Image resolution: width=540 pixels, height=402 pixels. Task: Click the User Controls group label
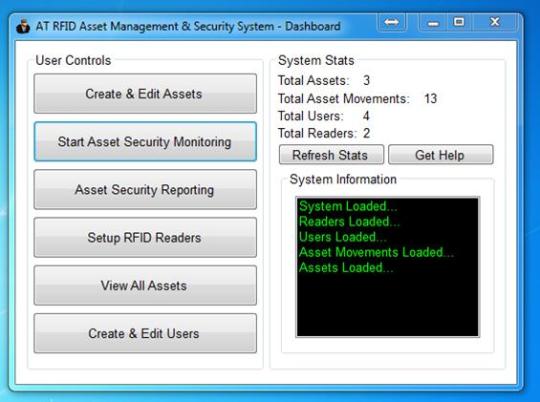click(x=73, y=61)
